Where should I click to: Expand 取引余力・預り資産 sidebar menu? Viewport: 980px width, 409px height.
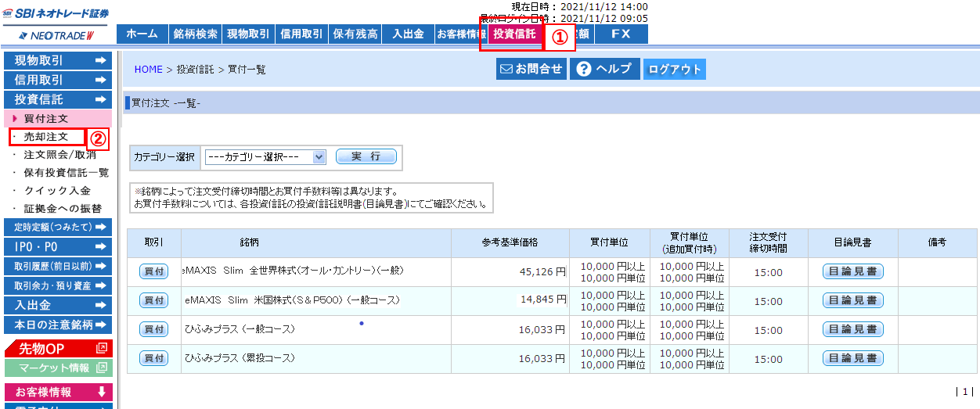(58, 285)
